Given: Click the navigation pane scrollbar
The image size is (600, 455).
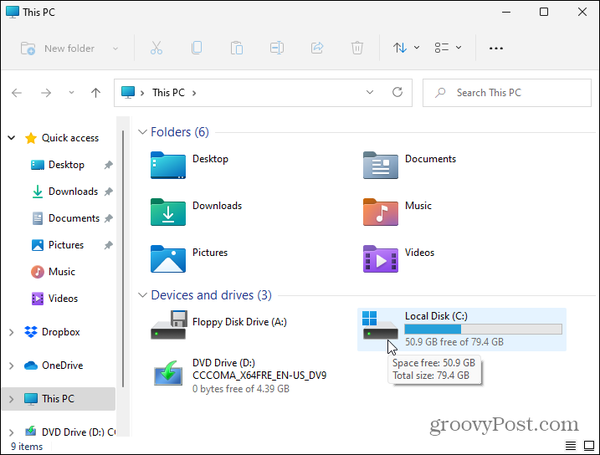Looking at the screenshot, I should click(x=123, y=258).
